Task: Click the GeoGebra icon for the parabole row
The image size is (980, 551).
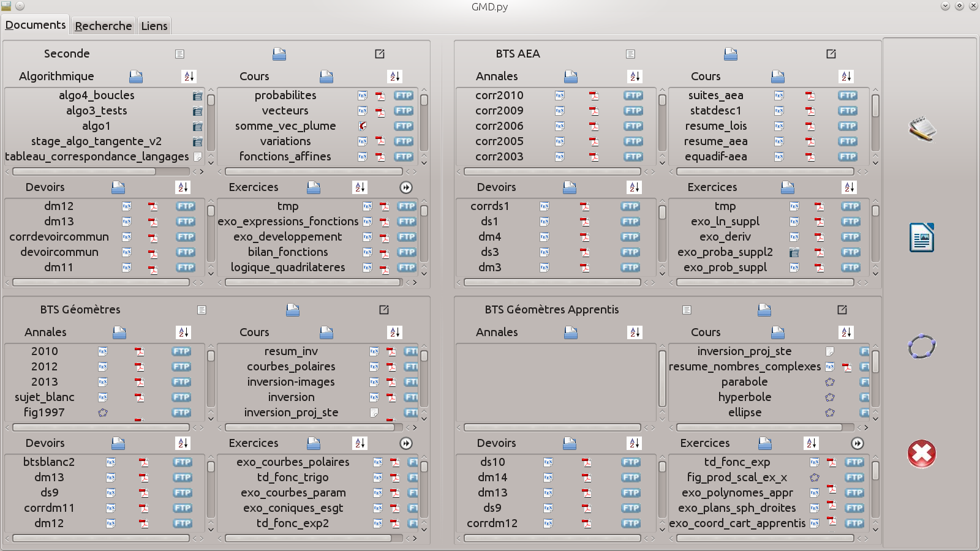Action: click(x=830, y=382)
